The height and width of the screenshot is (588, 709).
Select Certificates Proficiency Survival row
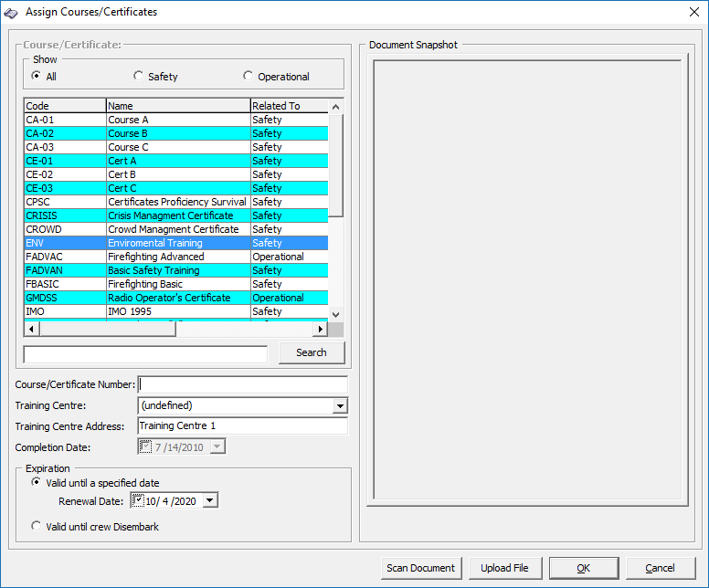coord(176,202)
